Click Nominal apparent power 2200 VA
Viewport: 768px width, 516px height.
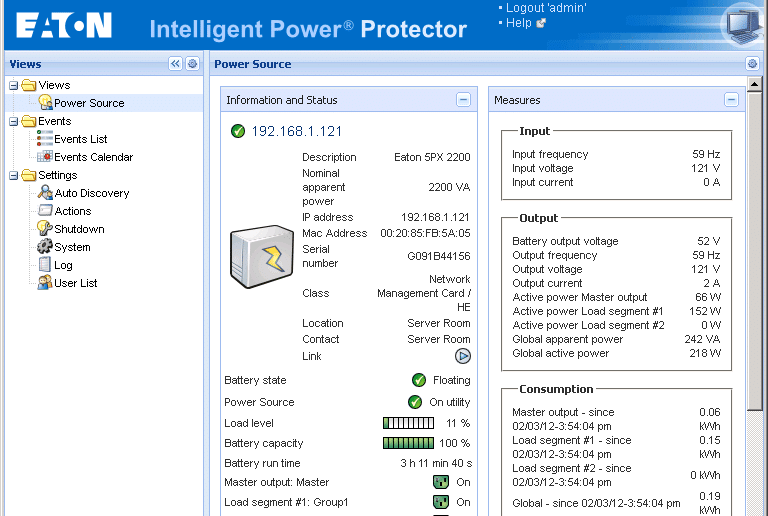coord(449,187)
